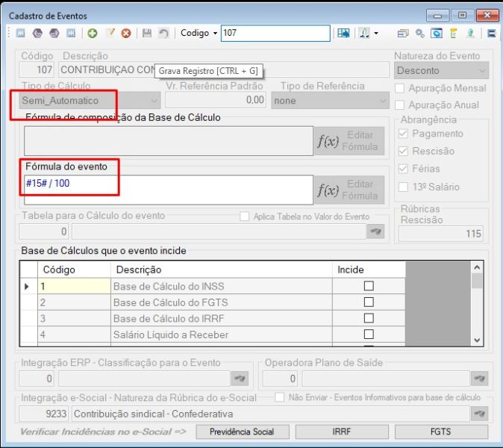This screenshot has height=448, width=503.
Task: Click the yellow note toolbar icon
Action: pos(453,33)
